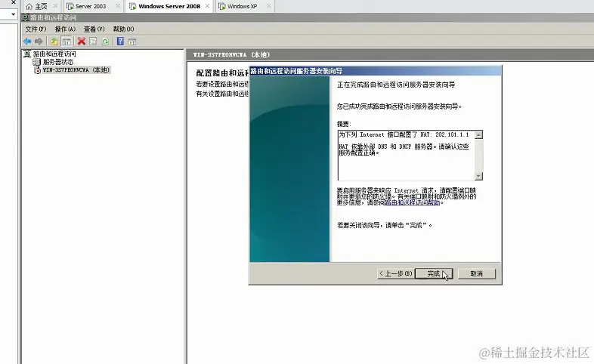Click the red-marked local server node icon

click(x=37, y=70)
